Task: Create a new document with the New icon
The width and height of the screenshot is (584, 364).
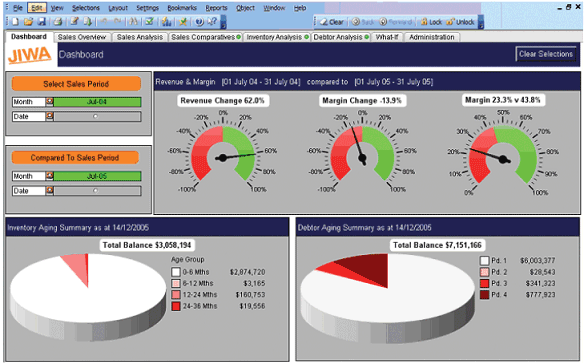Action: [15, 22]
